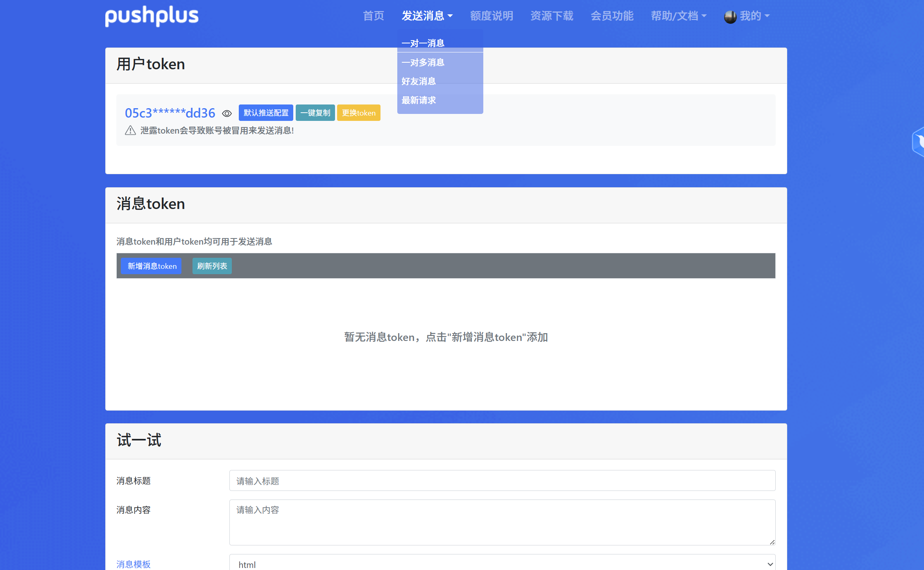Viewport: 924px width, 570px height.
Task: Click the masked token 05c3******dd36
Action: [x=170, y=113]
